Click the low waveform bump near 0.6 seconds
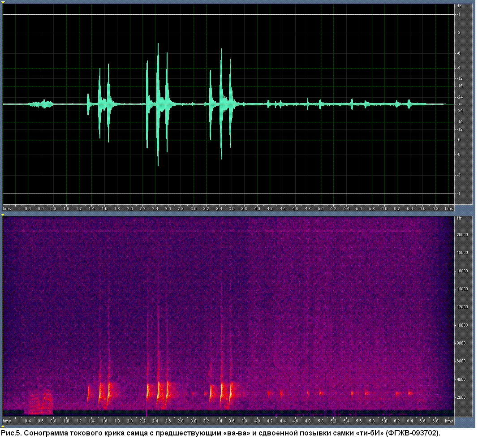478x448 pixels. (x=41, y=104)
